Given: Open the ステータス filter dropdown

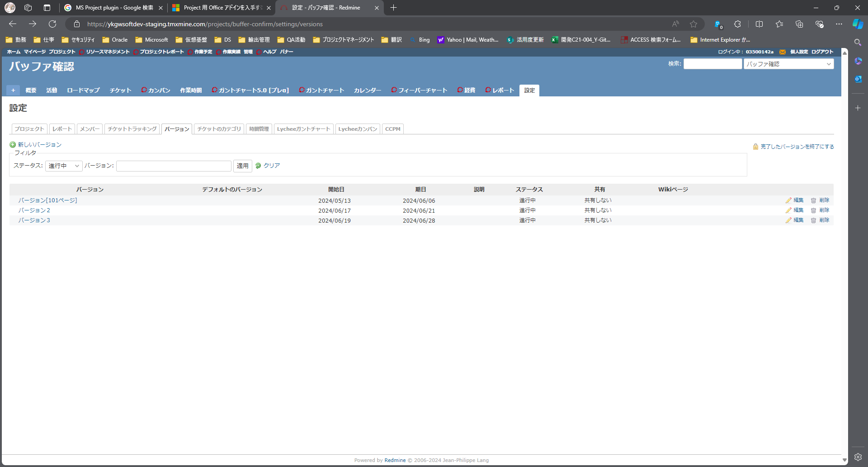Looking at the screenshot, I should coord(64,166).
